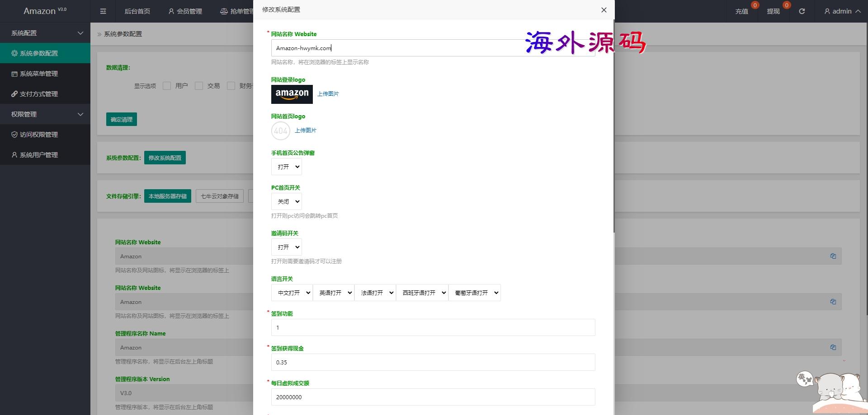This screenshot has height=415, width=868.
Task: Upload image for 网站登录logo
Action: (x=328, y=94)
